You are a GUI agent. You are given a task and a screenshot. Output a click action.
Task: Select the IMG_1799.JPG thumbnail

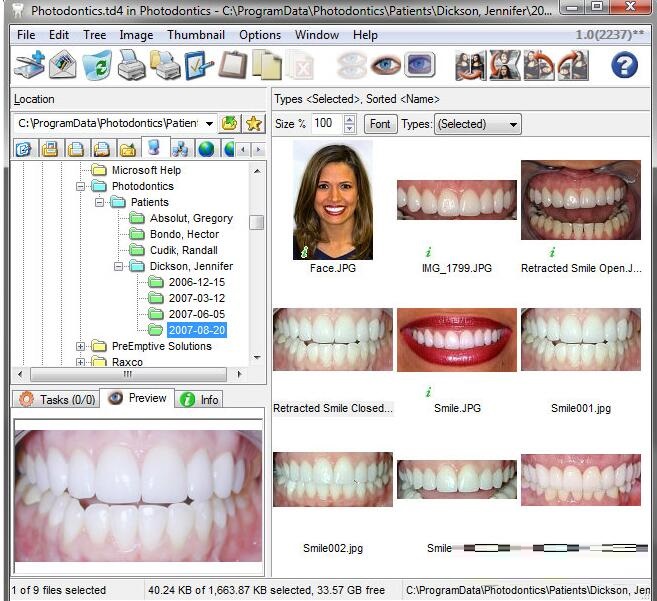pos(457,200)
